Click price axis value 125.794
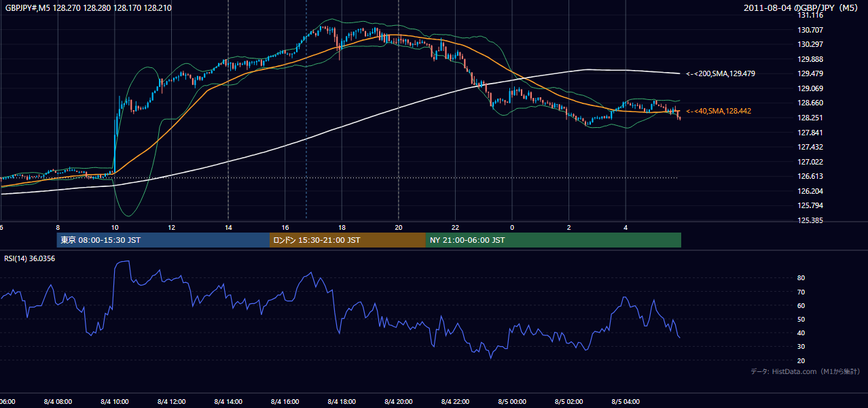Viewport: 868px width, 408px height. [810, 205]
